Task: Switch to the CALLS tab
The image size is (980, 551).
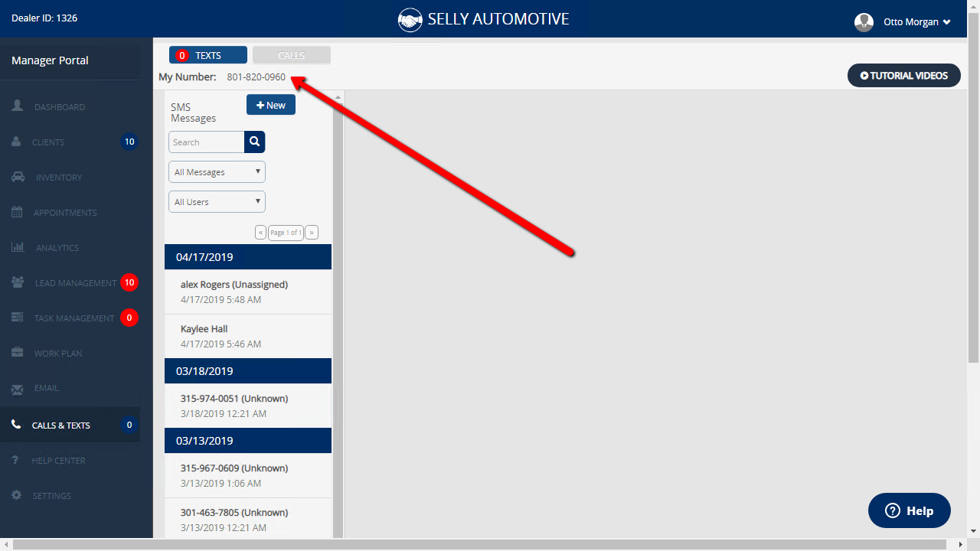Action: pyautogui.click(x=291, y=54)
